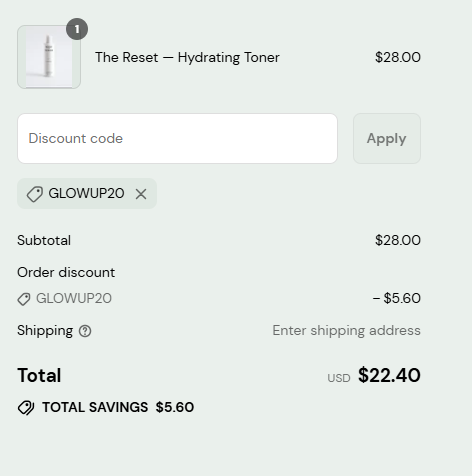Click the product price $28.00 beside toner
472x476 pixels.
(x=398, y=57)
